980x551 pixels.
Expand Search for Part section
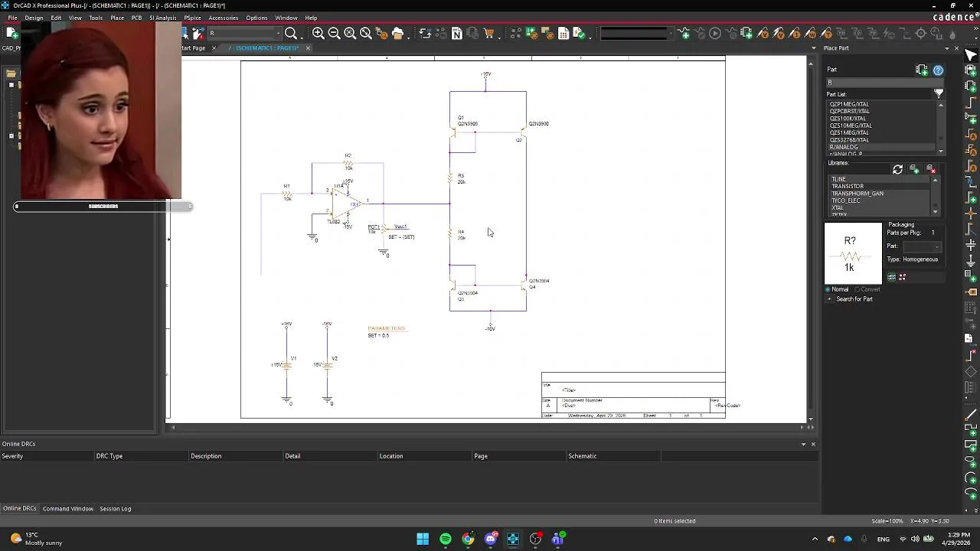[829, 299]
